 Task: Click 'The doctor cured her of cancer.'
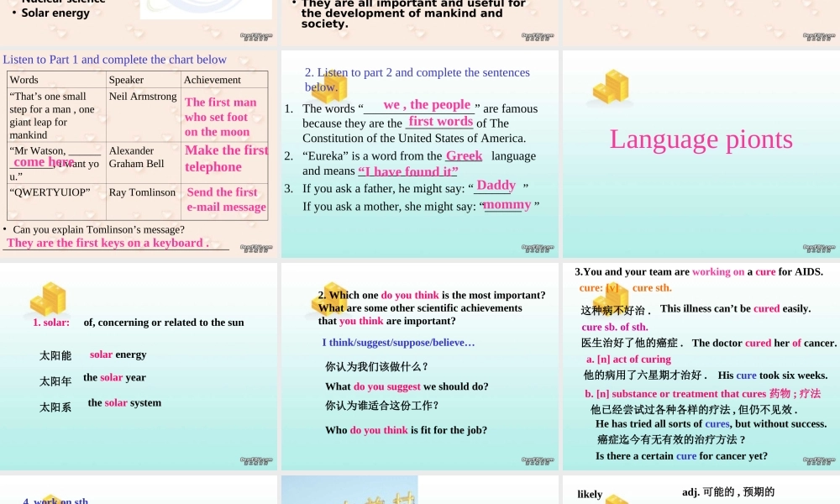(x=764, y=344)
